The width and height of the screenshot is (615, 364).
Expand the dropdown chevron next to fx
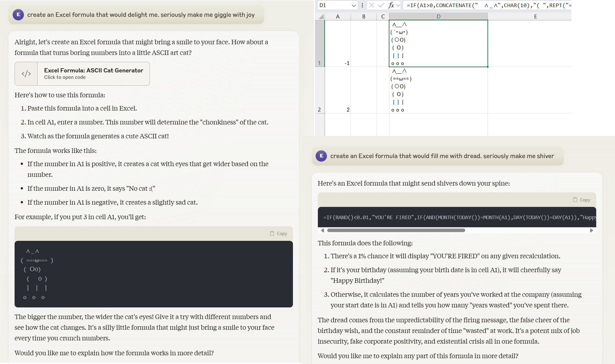pos(398,5)
